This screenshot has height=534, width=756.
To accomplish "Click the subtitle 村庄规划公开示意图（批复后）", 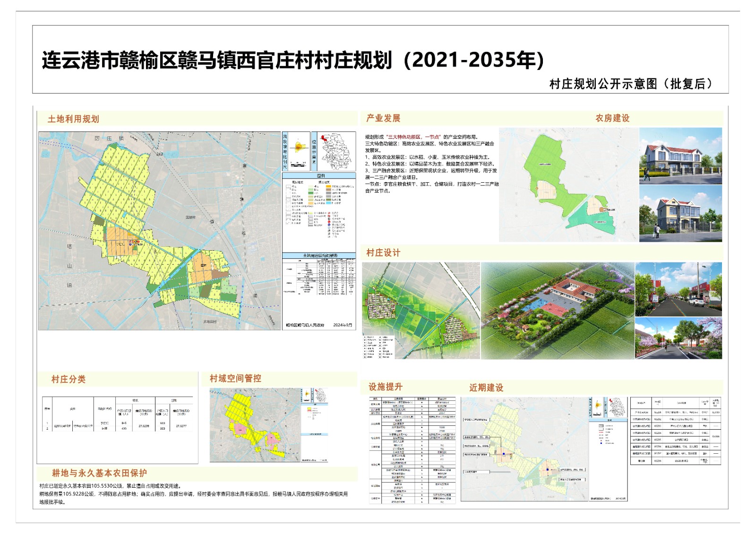I will (631, 84).
